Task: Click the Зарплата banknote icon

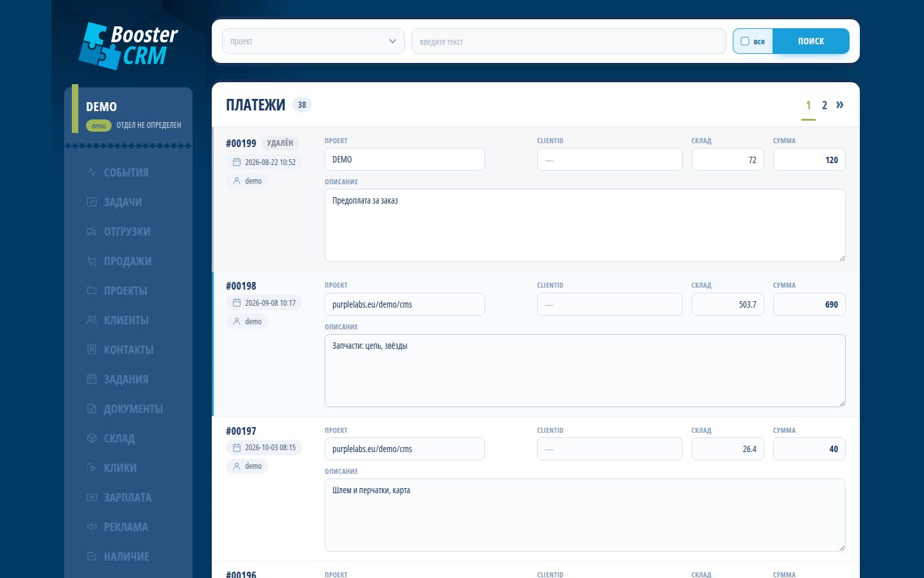Action: pyautogui.click(x=92, y=497)
